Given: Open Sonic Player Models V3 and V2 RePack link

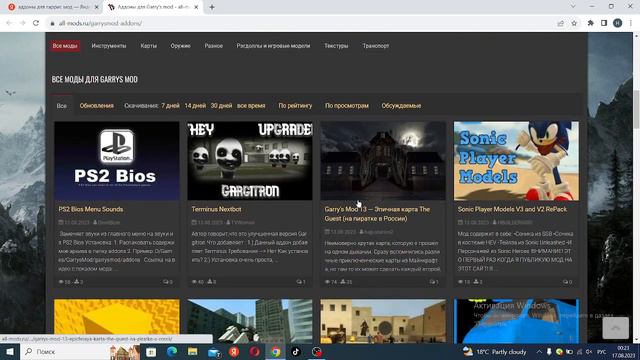Looking at the screenshot, I should point(512,209).
